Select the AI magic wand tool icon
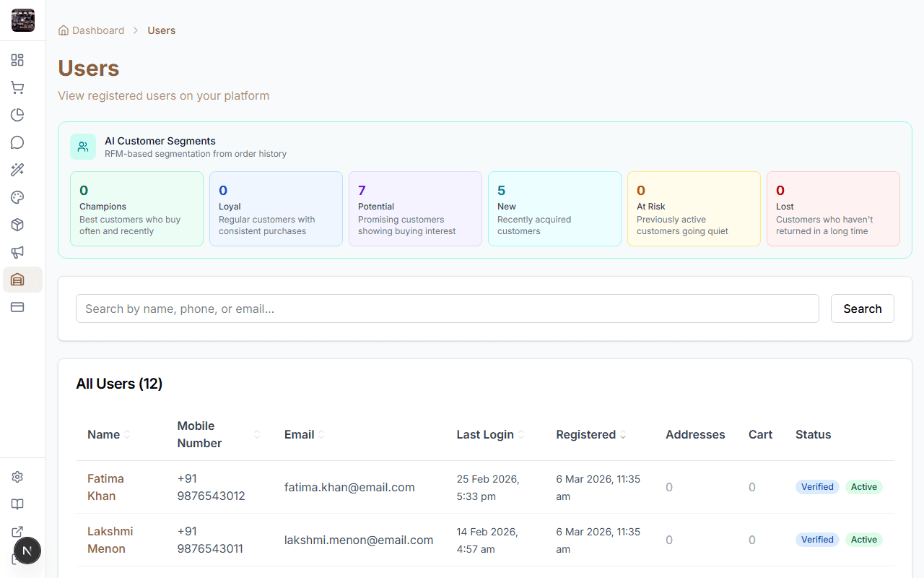The image size is (924, 578). pyautogui.click(x=17, y=170)
